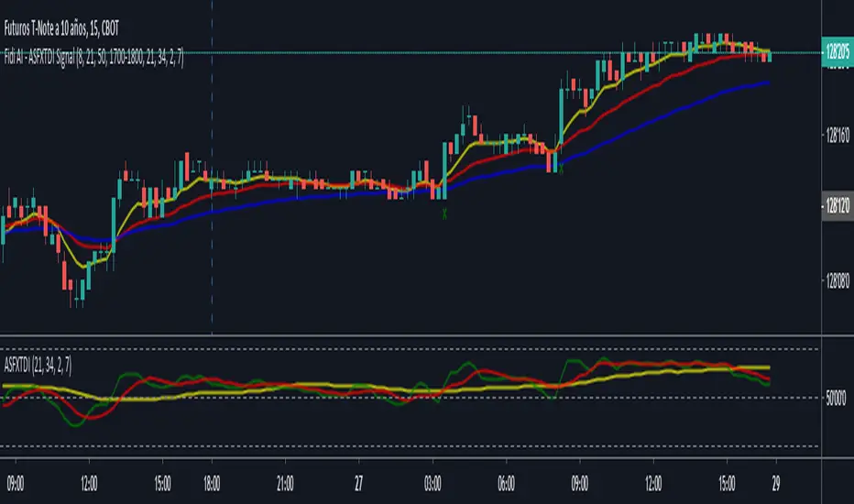Viewport: 854px width, 504px height.
Task: Click the 03:00 time axis label
Action: click(x=432, y=483)
